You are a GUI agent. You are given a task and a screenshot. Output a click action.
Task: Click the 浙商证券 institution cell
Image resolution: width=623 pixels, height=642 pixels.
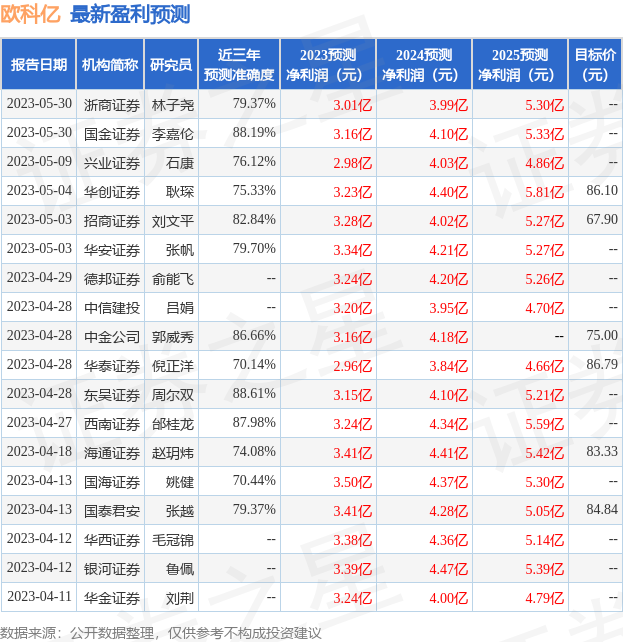112,105
